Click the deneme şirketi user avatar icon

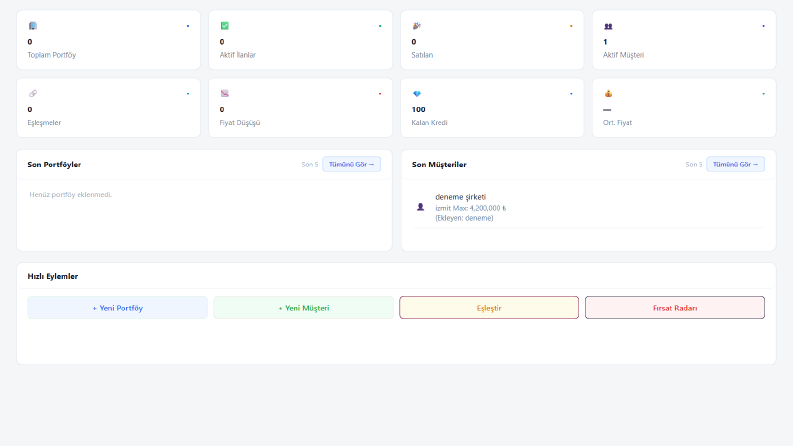(420, 207)
